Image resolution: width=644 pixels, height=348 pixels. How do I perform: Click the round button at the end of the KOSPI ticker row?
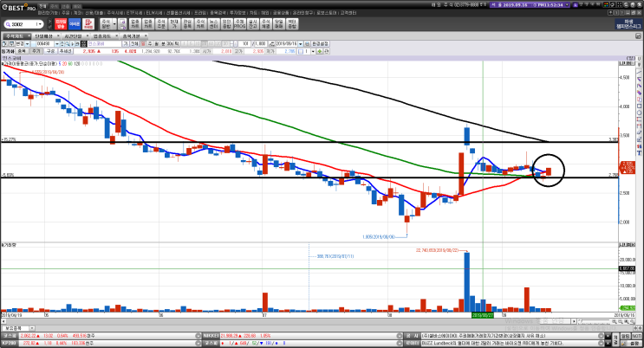(198, 336)
